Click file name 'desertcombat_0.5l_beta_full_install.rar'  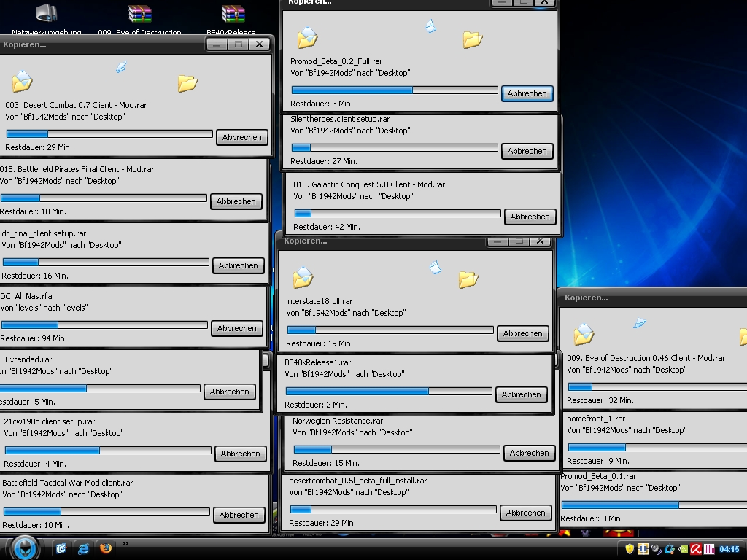pyautogui.click(x=357, y=481)
